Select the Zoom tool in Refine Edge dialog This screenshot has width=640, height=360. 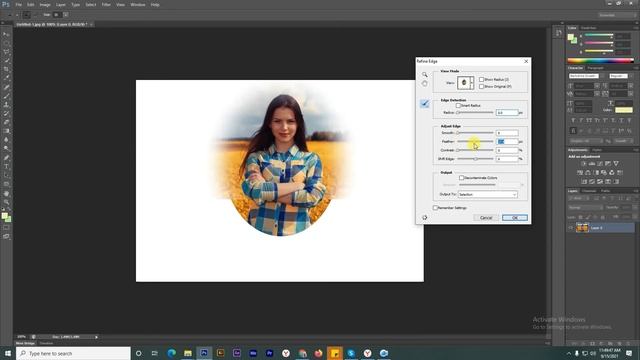coord(425,75)
